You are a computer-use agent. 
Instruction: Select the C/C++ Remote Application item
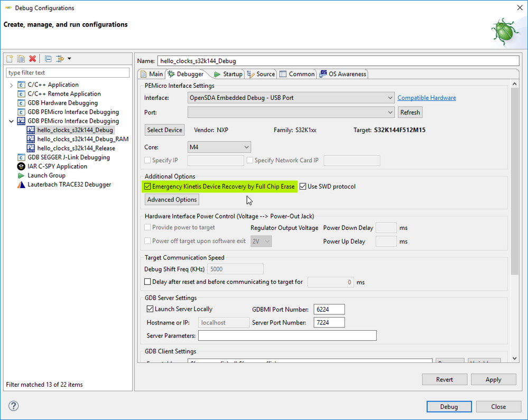coord(64,94)
